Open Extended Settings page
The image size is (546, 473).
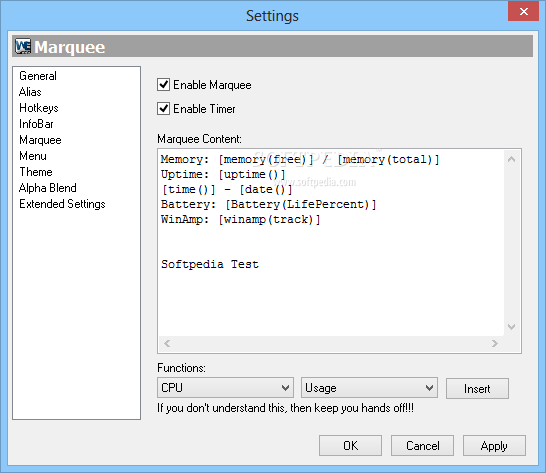point(62,204)
